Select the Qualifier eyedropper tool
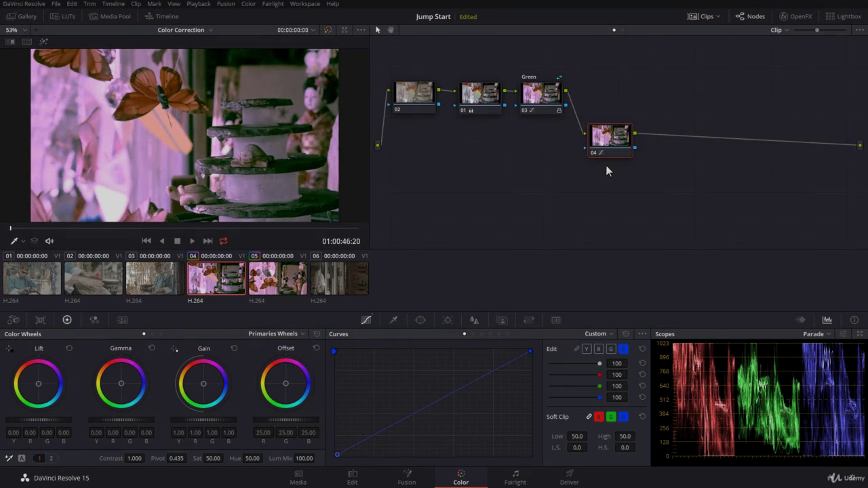The width and height of the screenshot is (868, 488). point(393,320)
